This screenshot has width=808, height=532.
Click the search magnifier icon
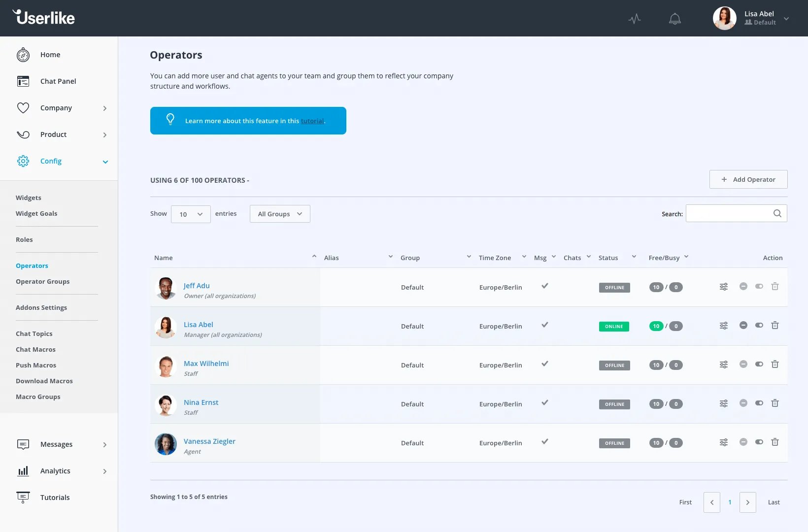pyautogui.click(x=777, y=213)
